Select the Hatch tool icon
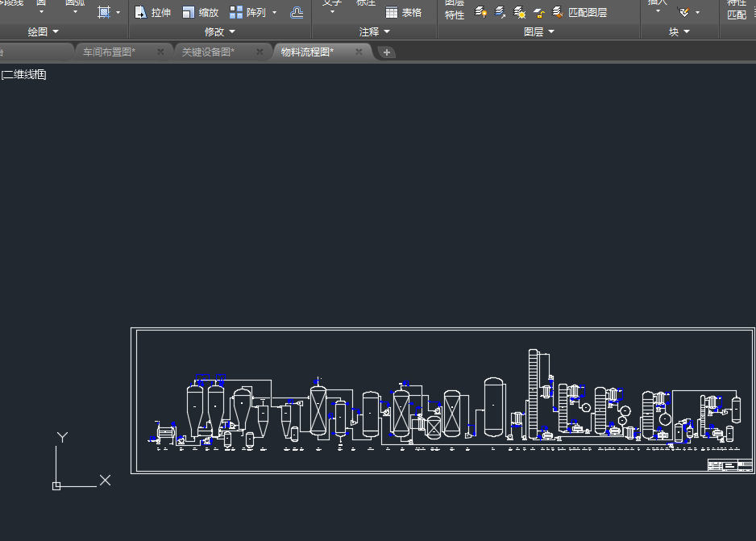This screenshot has height=541, width=756. [104, 12]
